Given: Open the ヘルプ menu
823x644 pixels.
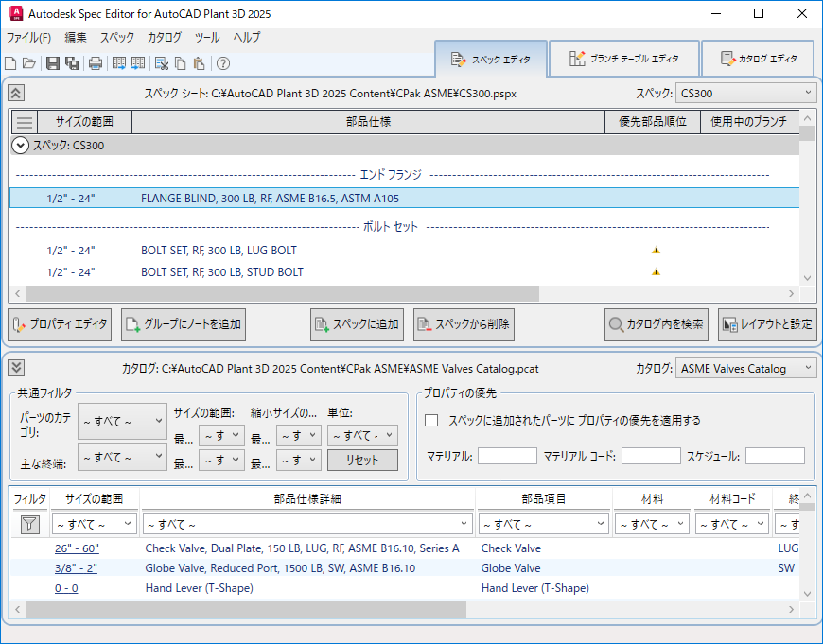Looking at the screenshot, I should point(247,37).
